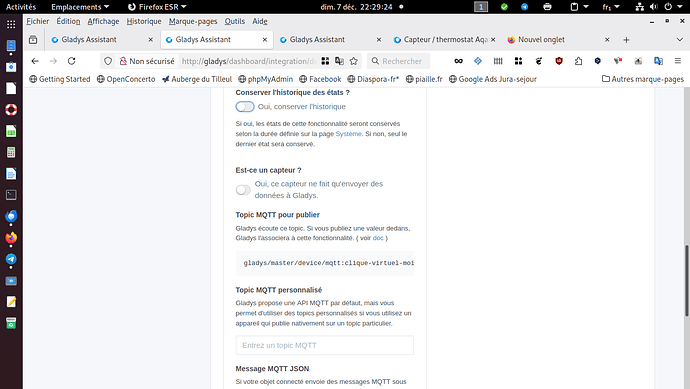The image size is (690, 389).
Task: Open the Outils menu
Action: pos(235,21)
